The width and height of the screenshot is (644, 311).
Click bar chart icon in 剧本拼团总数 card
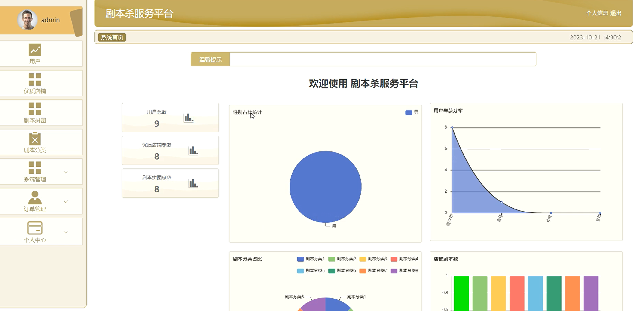pos(193,183)
